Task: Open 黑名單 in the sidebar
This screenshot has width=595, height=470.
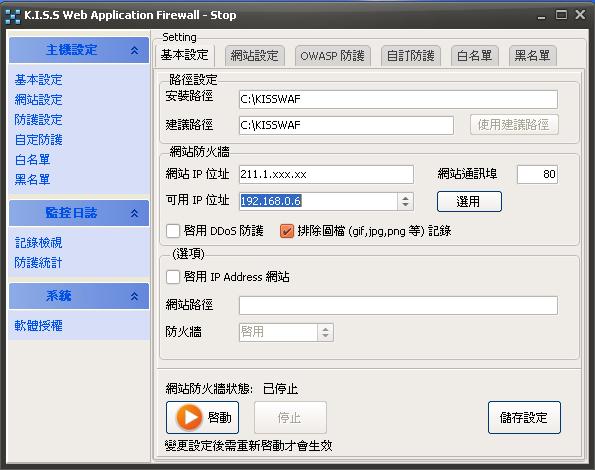Action: point(32,179)
